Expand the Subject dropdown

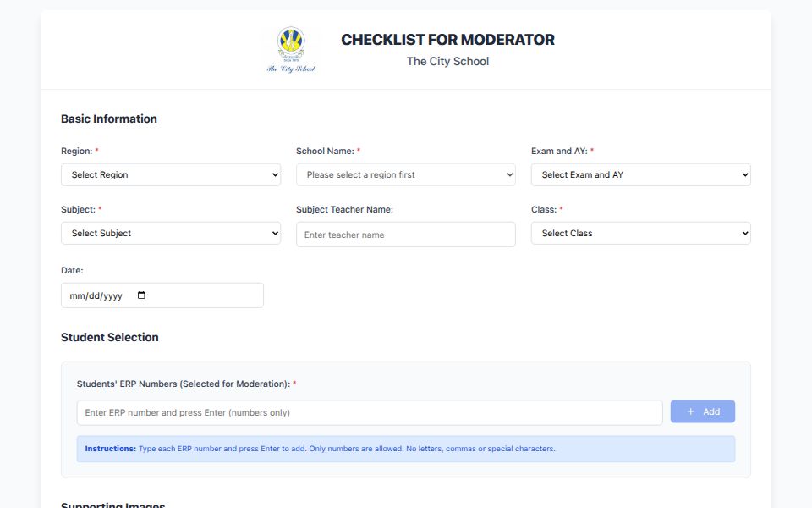coord(170,234)
